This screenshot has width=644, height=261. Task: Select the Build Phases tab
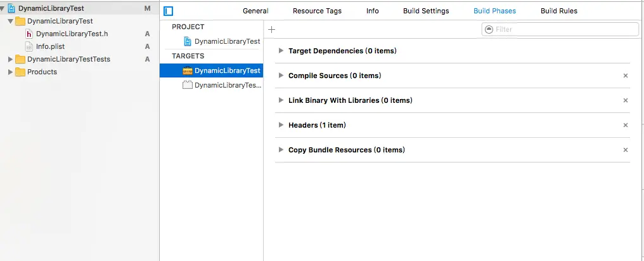[494, 11]
